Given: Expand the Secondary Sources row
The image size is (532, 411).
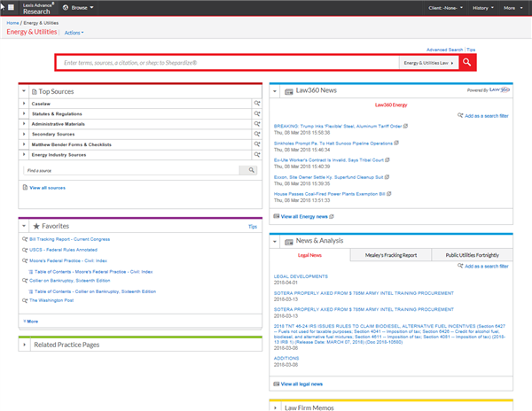Looking at the screenshot, I should tap(24, 134).
